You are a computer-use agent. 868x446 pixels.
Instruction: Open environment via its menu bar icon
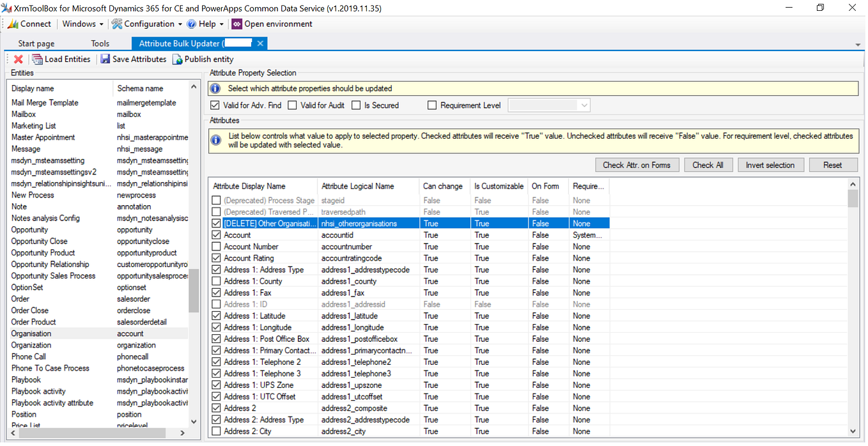[236, 24]
